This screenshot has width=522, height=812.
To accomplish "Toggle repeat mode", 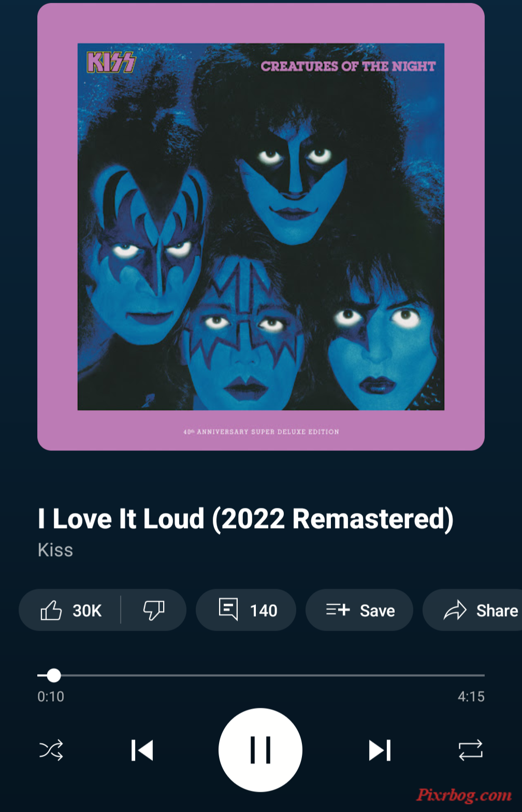I will coord(471,750).
